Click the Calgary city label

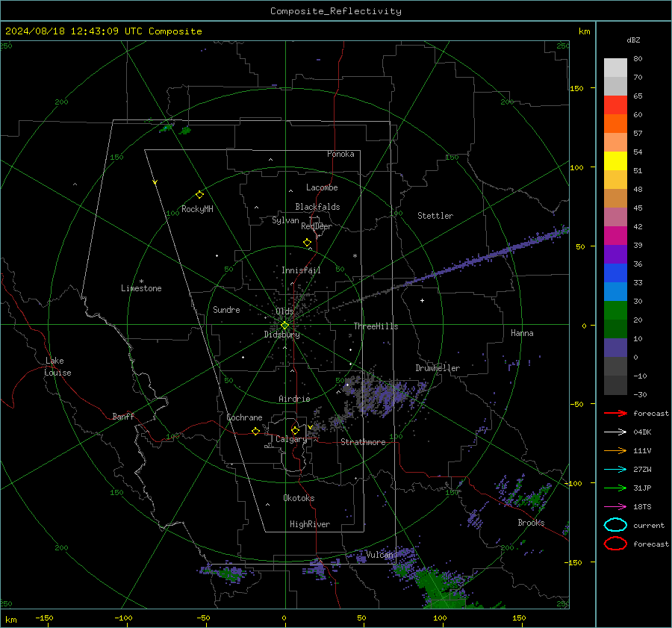291,439
